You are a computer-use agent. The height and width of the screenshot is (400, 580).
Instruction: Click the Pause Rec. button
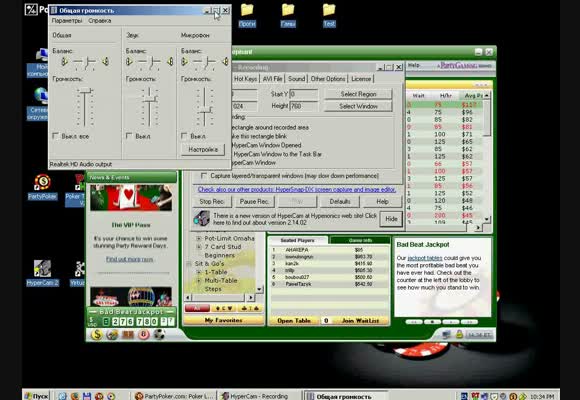pos(254,201)
